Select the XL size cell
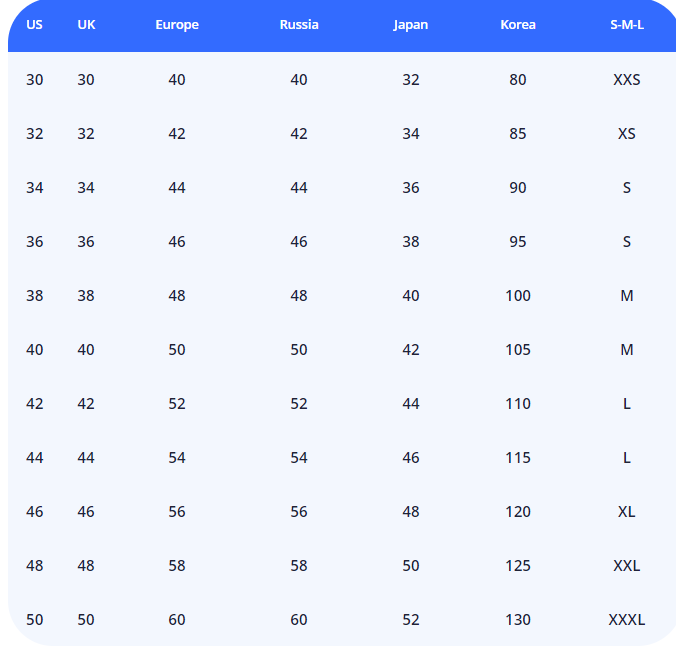The image size is (676, 649). tap(627, 512)
